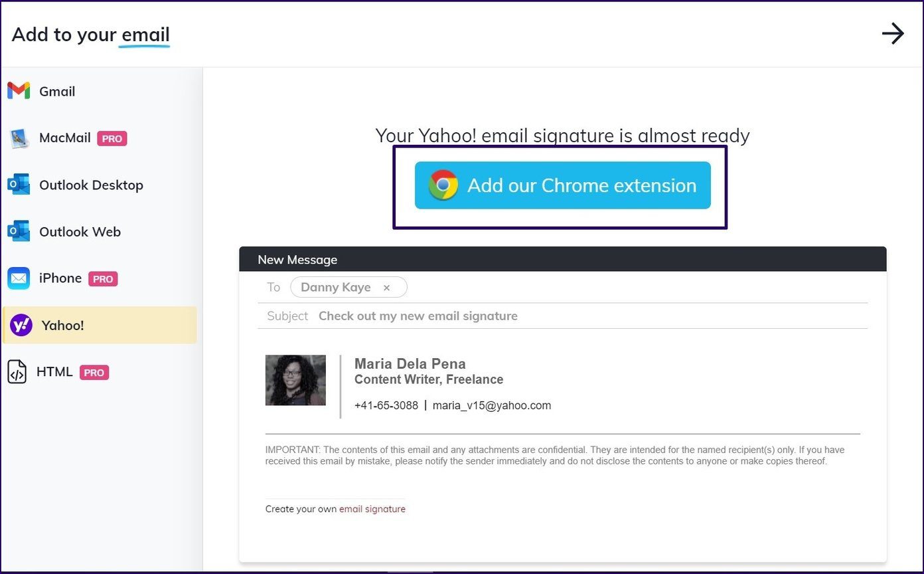
Task: Select the Gmail label in the sidebar
Action: point(57,92)
